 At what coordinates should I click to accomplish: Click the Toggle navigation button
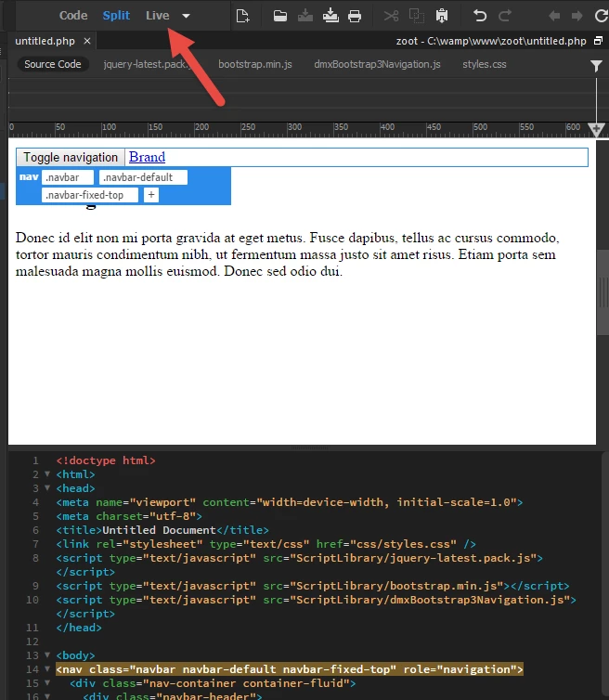71,157
